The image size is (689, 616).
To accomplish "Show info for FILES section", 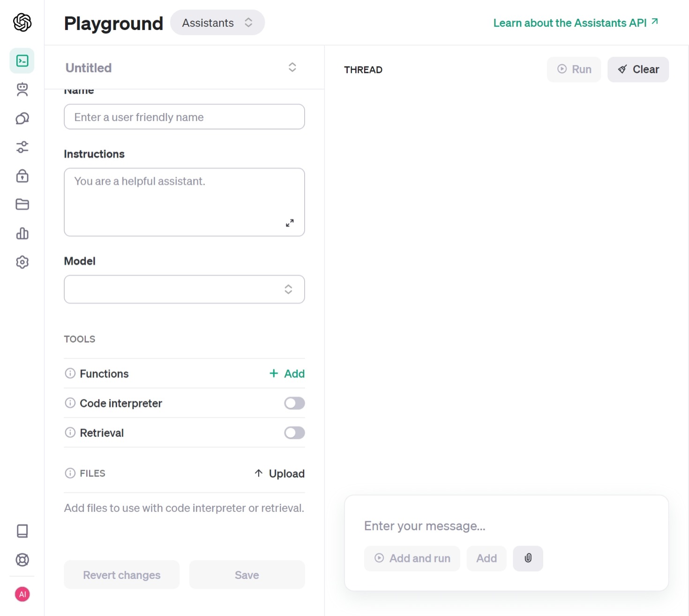I will pos(70,473).
